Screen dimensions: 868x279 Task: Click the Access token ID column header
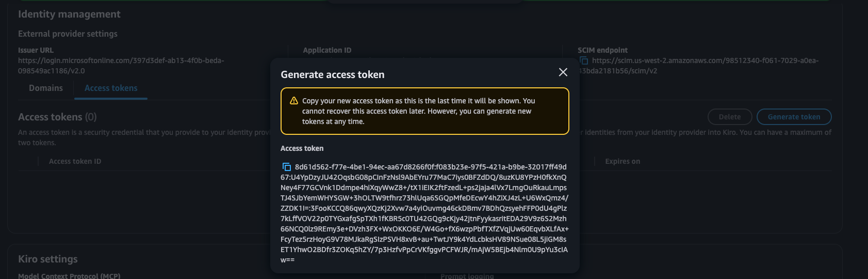(75, 161)
